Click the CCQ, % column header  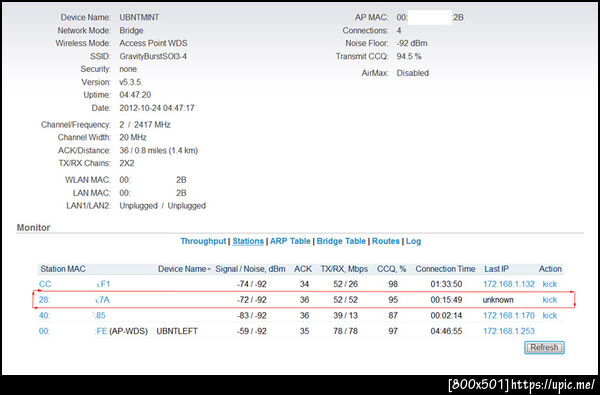coord(391,269)
